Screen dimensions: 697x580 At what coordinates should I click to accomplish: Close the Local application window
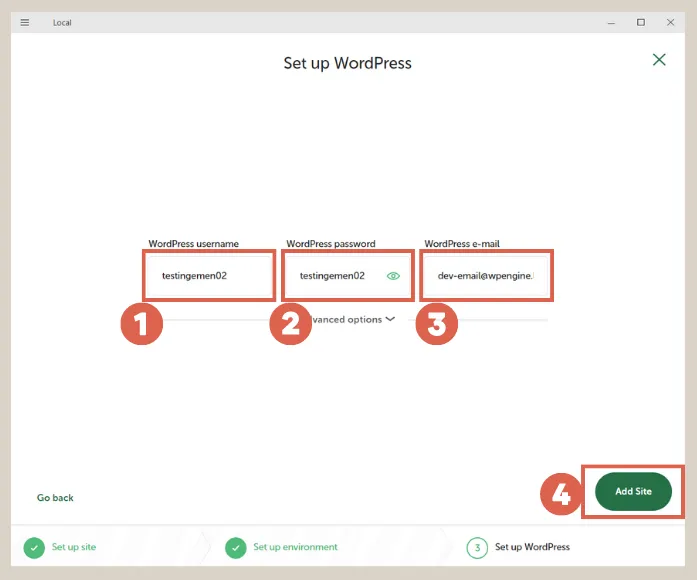(670, 22)
